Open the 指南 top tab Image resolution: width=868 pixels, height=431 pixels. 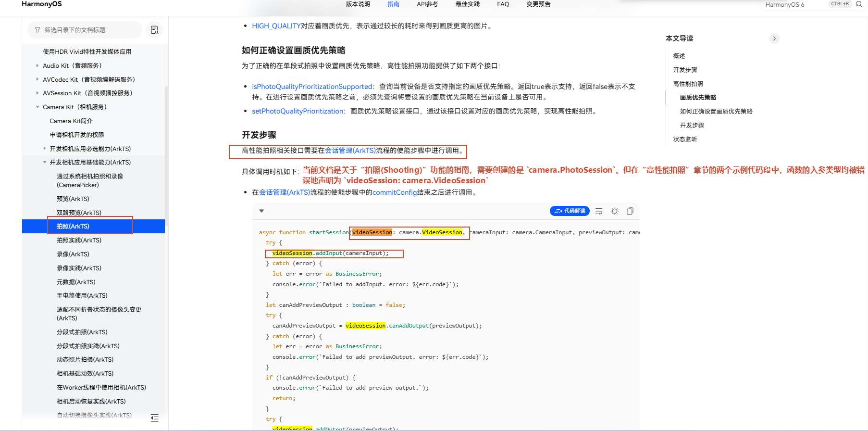[393, 4]
